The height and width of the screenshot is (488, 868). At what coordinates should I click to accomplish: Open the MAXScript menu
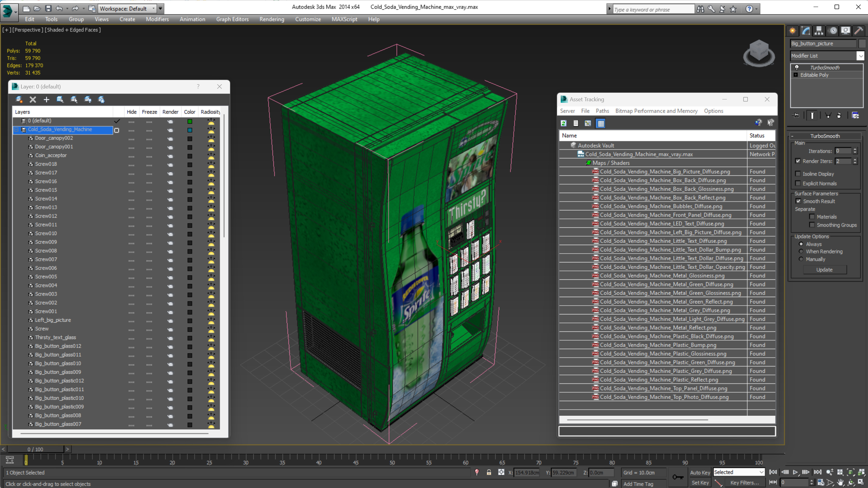click(x=344, y=19)
